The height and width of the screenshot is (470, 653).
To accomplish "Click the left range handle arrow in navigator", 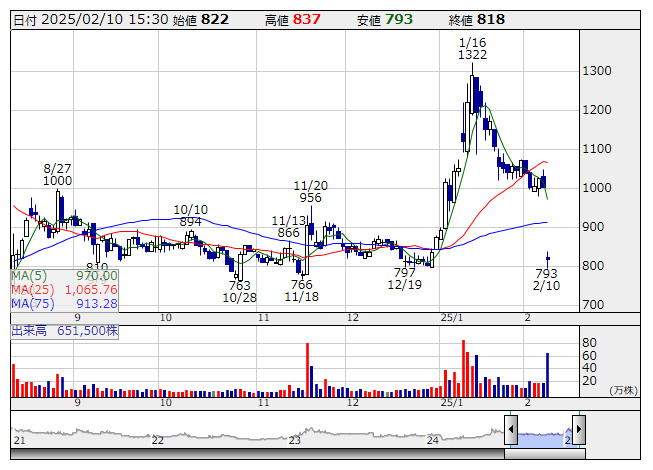I will click(511, 429).
